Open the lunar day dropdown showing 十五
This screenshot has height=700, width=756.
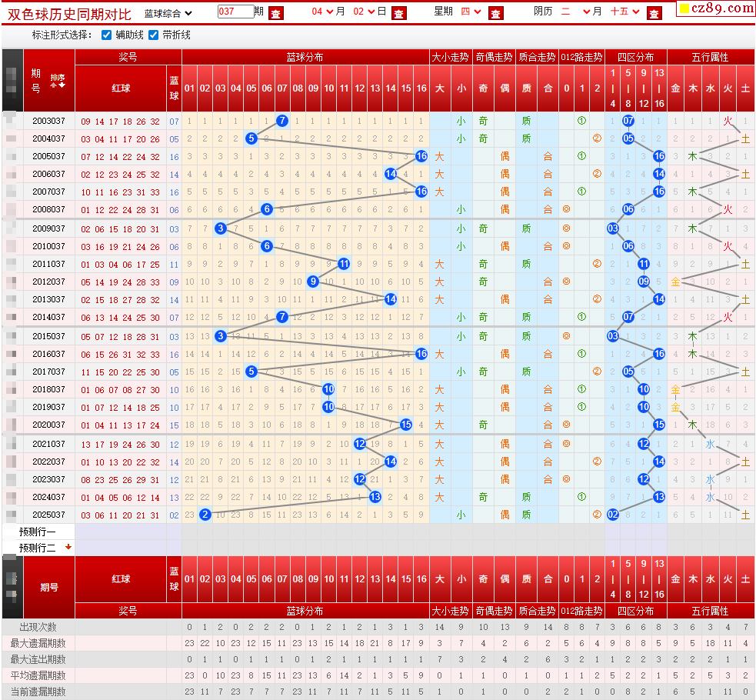pos(624,12)
